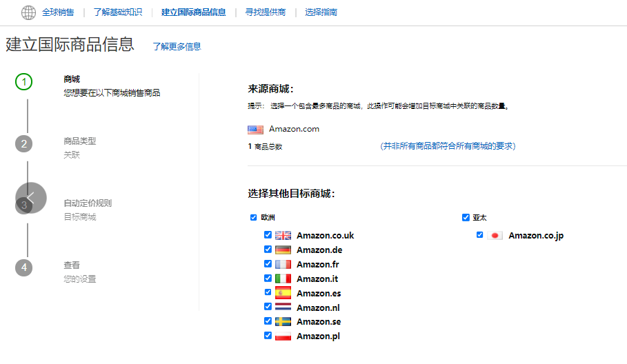Click the Amazon.pl label
This screenshot has height=364, width=627.
tap(318, 336)
